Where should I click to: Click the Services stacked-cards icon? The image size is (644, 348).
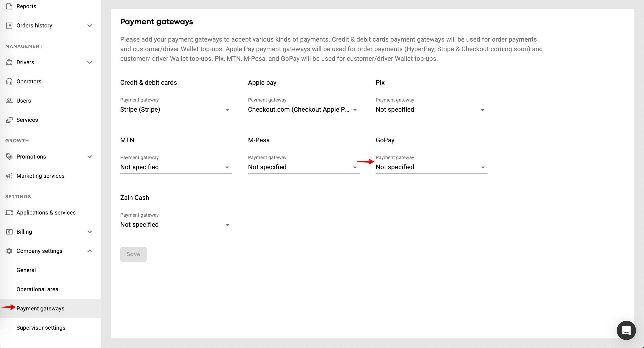point(9,120)
